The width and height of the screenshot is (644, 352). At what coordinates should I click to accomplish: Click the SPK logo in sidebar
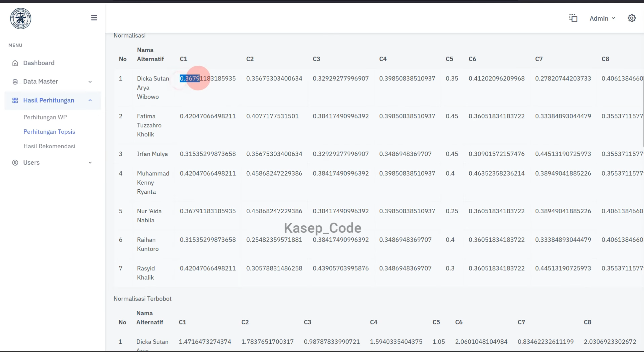coord(21,18)
